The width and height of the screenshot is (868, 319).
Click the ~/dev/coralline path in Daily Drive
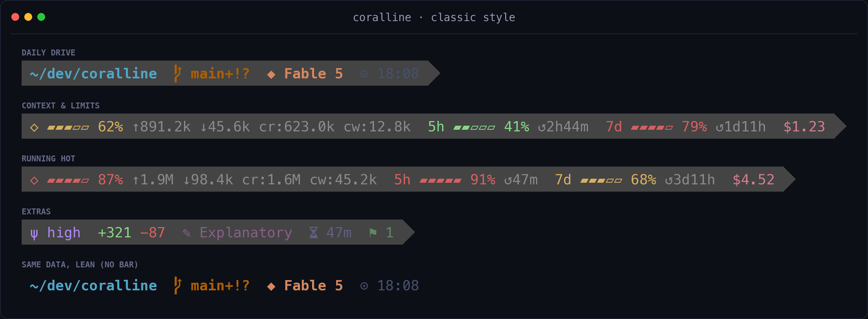pyautogui.click(x=93, y=74)
